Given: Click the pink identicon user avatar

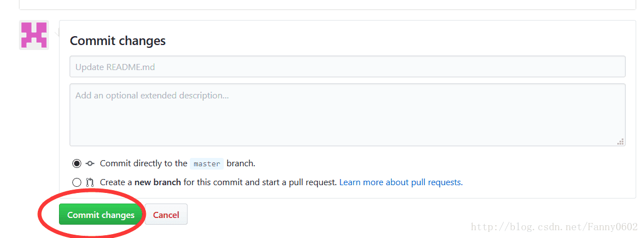Looking at the screenshot, I should pos(34,35).
